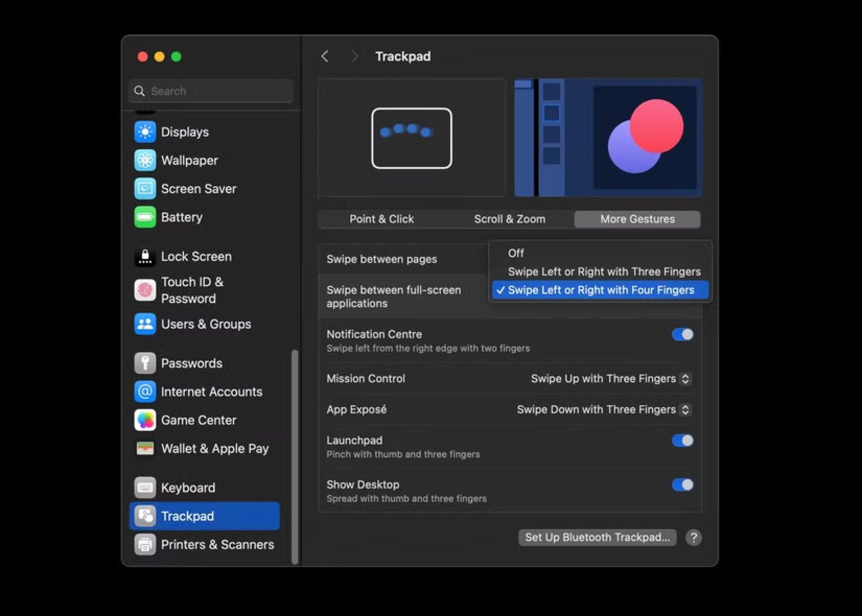Switch to Scroll & Zoom tab

pos(509,218)
